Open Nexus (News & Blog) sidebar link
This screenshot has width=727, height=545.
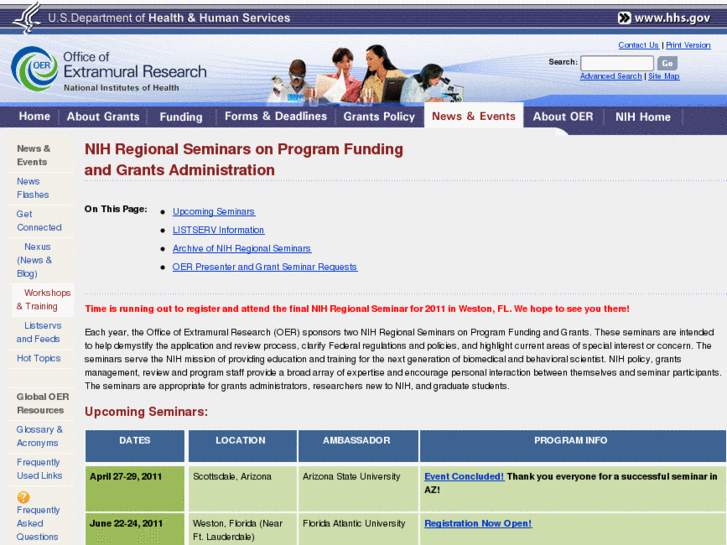click(34, 260)
